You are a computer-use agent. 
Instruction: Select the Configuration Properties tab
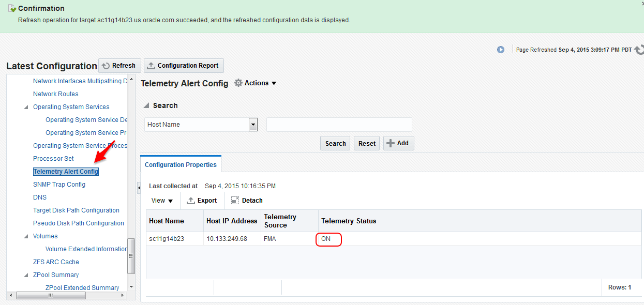181,164
